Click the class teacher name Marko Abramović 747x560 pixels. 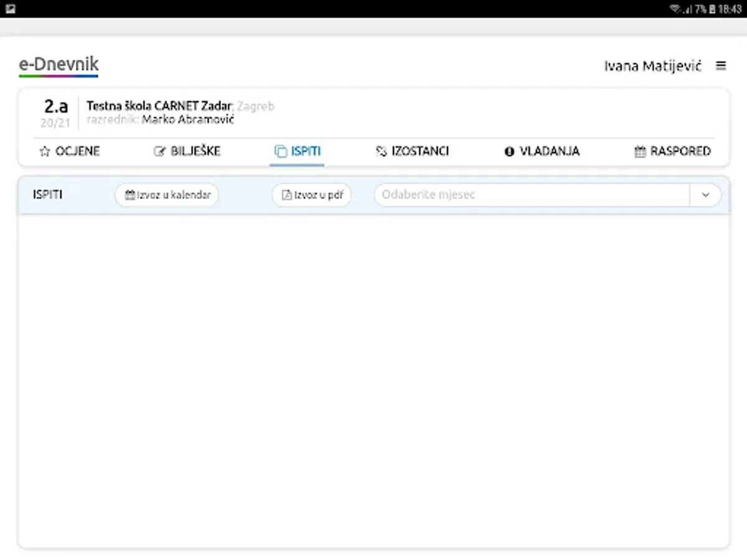click(188, 119)
